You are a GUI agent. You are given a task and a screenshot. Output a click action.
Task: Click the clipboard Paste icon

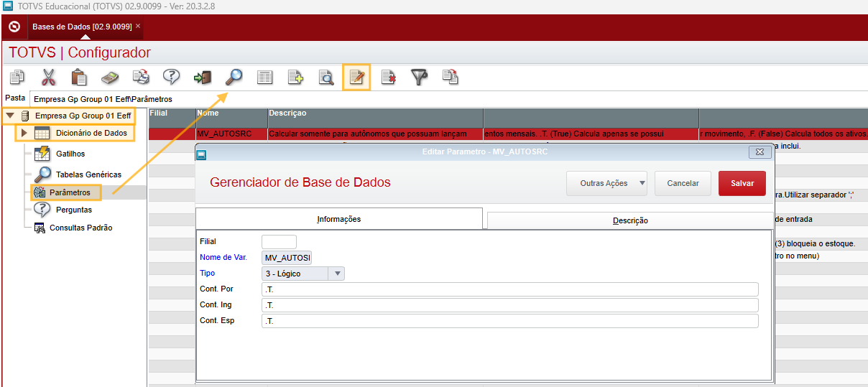pyautogui.click(x=79, y=77)
